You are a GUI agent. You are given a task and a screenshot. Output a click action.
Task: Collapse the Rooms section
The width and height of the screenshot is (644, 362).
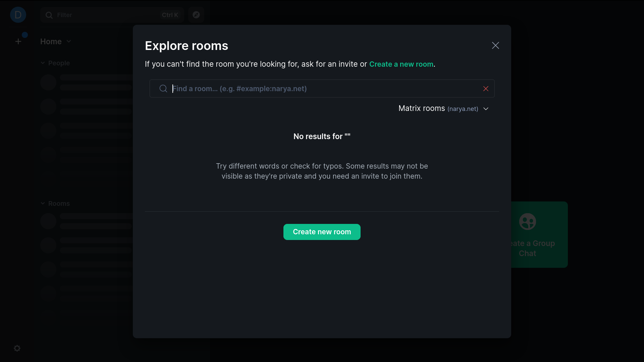pyautogui.click(x=43, y=203)
